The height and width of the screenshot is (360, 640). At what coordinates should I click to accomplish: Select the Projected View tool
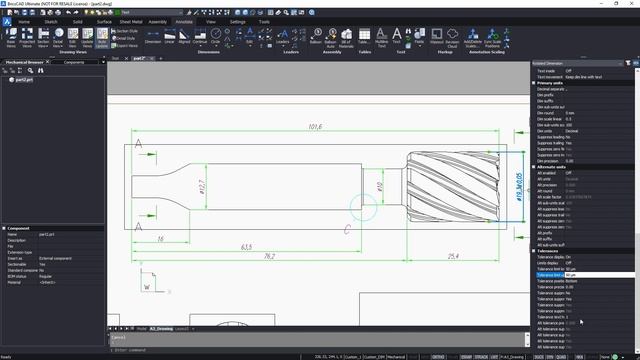(27, 38)
